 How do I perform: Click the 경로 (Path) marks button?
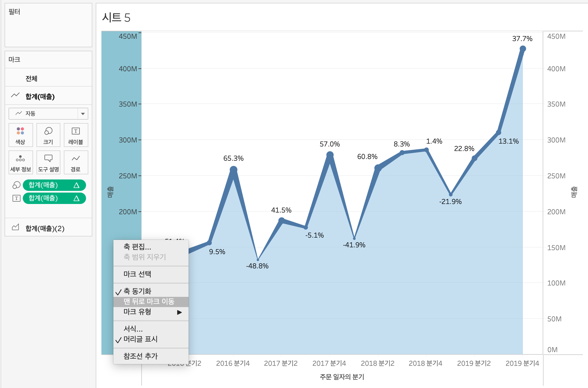76,162
